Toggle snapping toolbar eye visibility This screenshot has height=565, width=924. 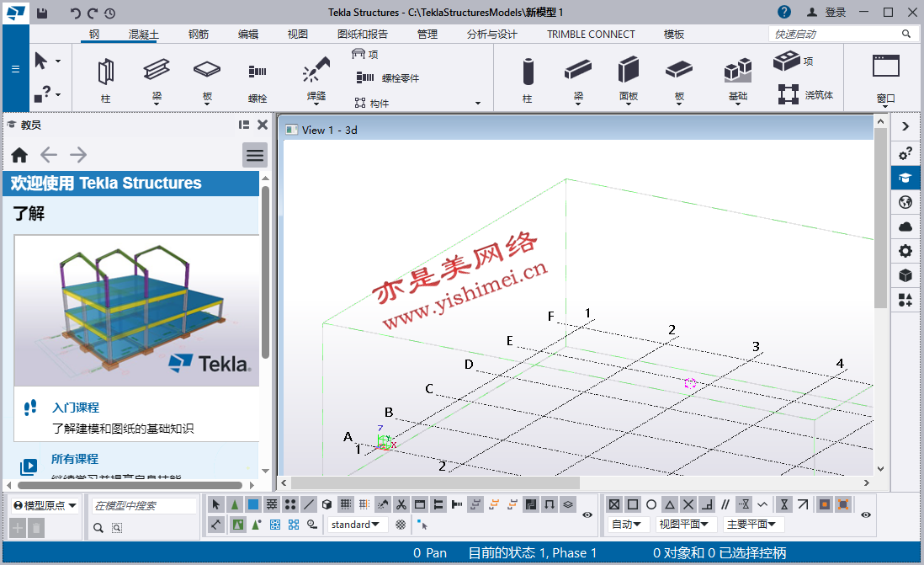click(x=866, y=514)
